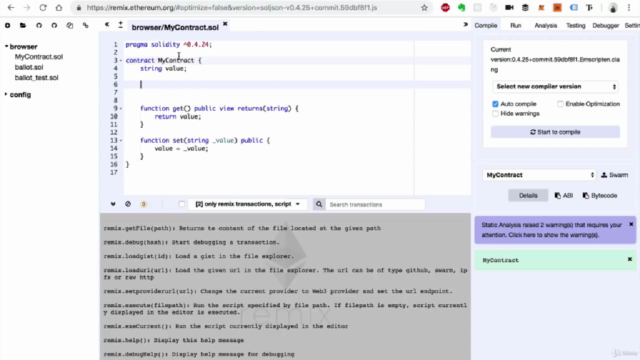The image size is (640, 360).
Task: Open ballot_test.sol file
Action: pyautogui.click(x=36, y=78)
